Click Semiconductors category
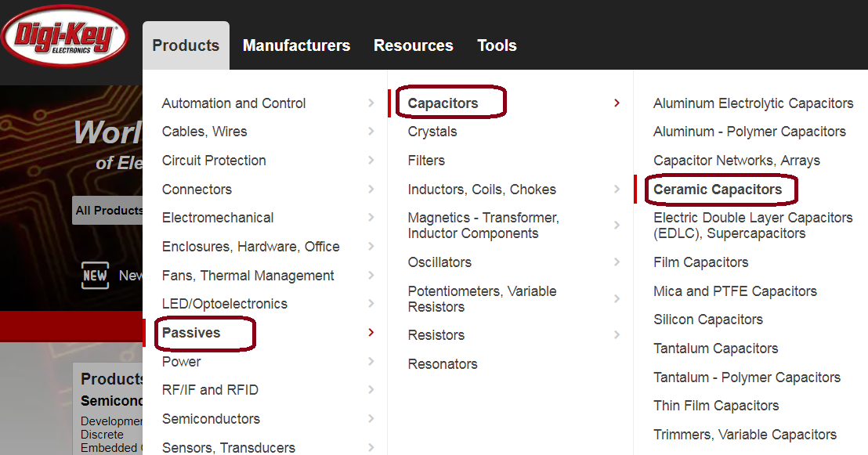This screenshot has height=455, width=868. [x=211, y=418]
